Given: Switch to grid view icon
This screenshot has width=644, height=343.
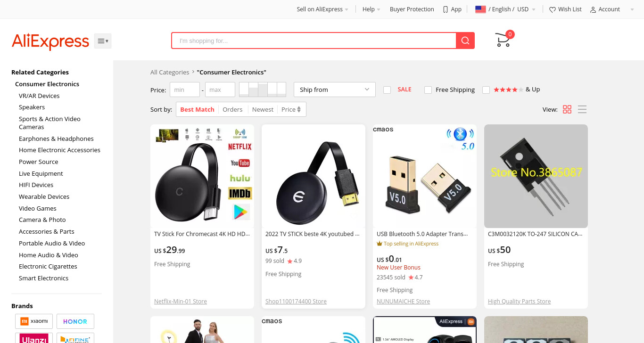Looking at the screenshot, I should (567, 109).
